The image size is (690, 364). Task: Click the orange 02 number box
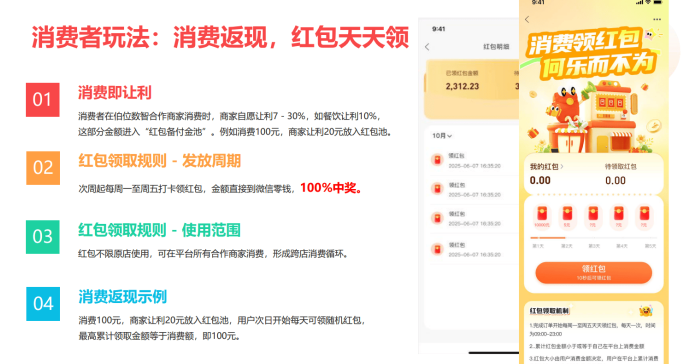pos(43,168)
